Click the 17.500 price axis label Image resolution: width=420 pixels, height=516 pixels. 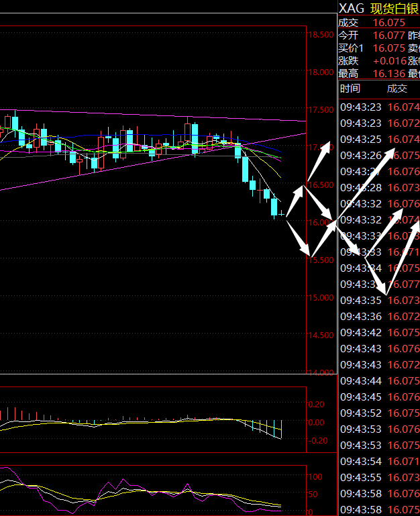pos(321,110)
